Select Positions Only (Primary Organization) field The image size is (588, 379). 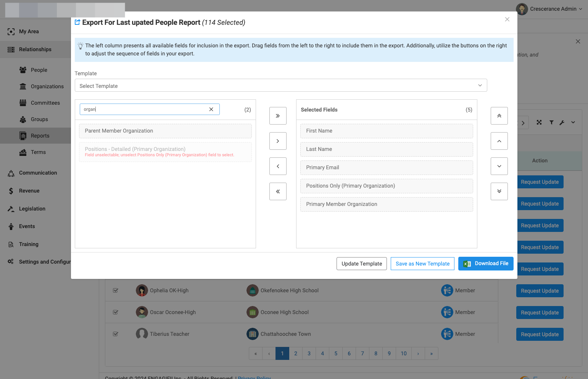tap(387, 186)
